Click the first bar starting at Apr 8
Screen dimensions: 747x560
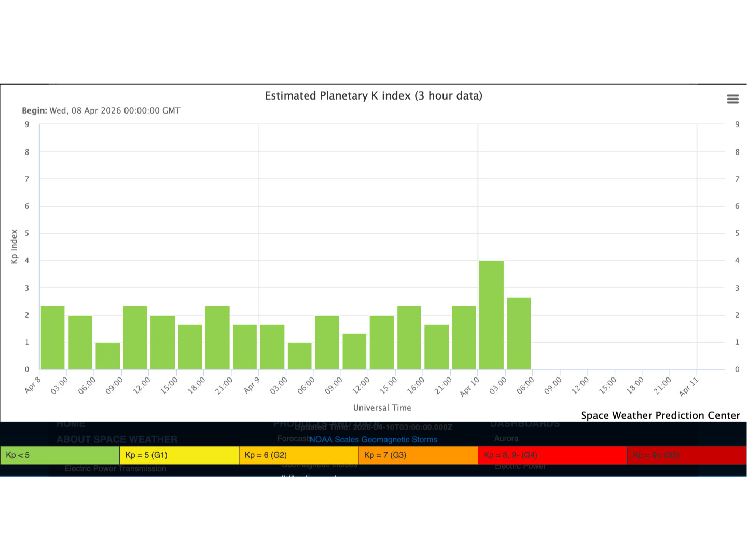pyautogui.click(x=52, y=338)
